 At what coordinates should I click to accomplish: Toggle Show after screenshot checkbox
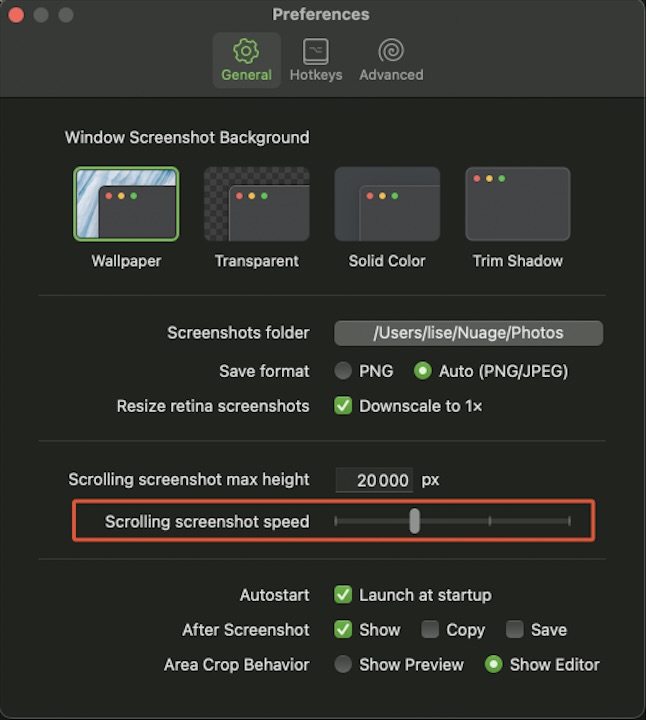click(x=344, y=630)
